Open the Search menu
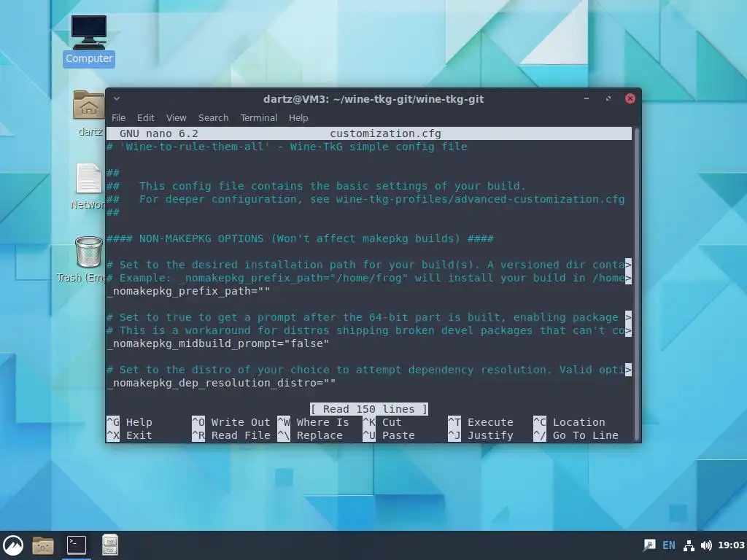 click(214, 117)
